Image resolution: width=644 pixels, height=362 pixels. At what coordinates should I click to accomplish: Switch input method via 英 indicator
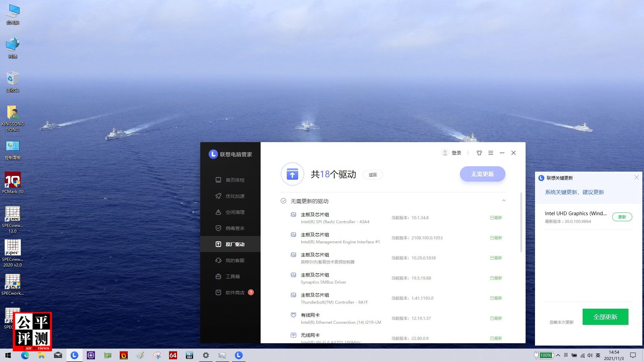pyautogui.click(x=598, y=355)
